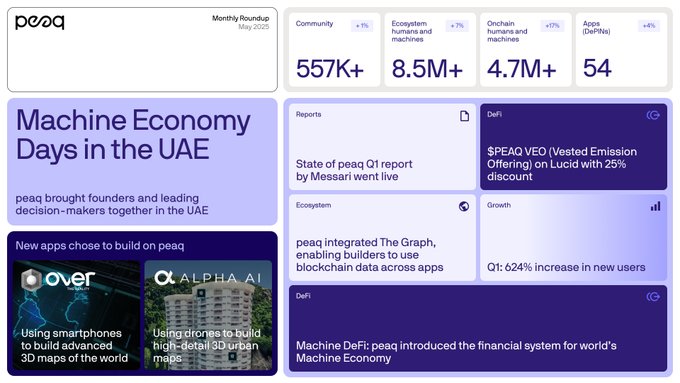Click the May 2025 date text
Image resolution: width=680 pixels, height=383 pixels.
pos(254,27)
